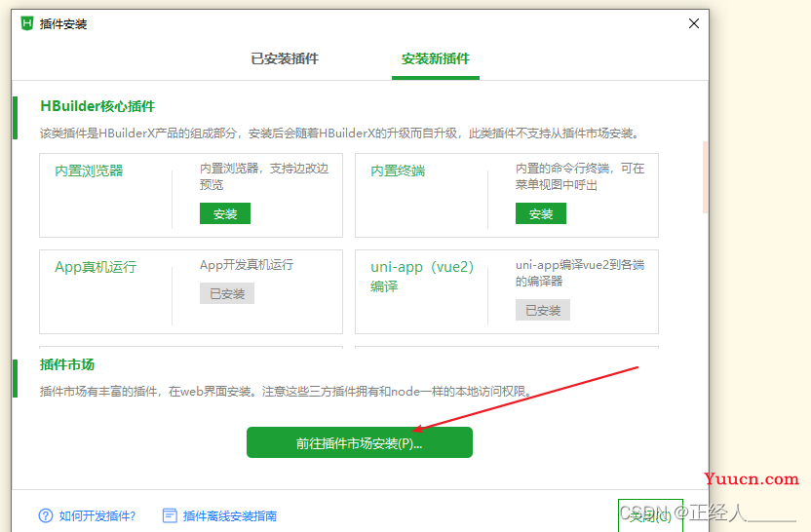Open the 插件离线安装指南 link
Image resolution: width=811 pixels, height=532 pixels.
pos(230,515)
